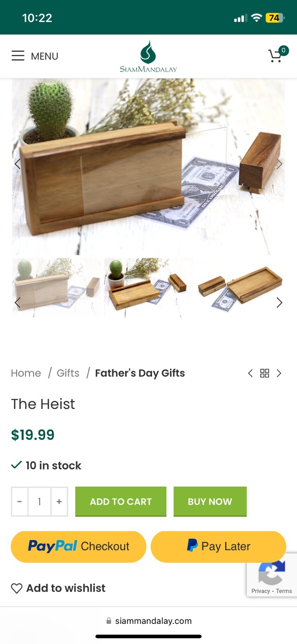Screen dimensions: 297x644
Task: Select third thumbnail with open tray
Action: click(x=240, y=288)
